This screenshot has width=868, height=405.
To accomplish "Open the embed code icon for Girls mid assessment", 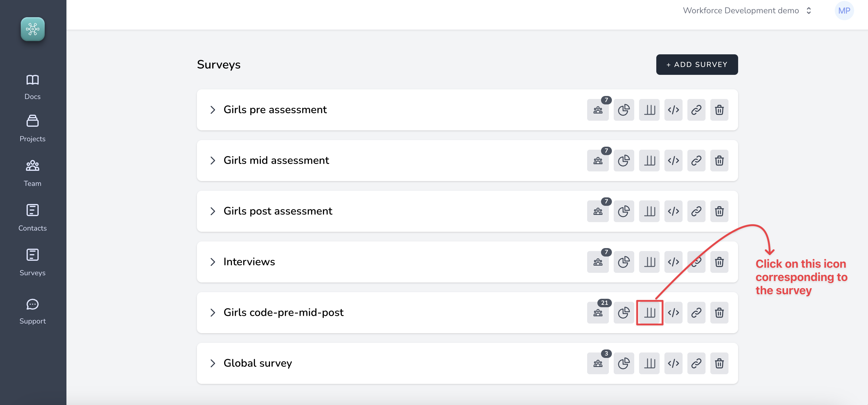I will click(x=673, y=161).
